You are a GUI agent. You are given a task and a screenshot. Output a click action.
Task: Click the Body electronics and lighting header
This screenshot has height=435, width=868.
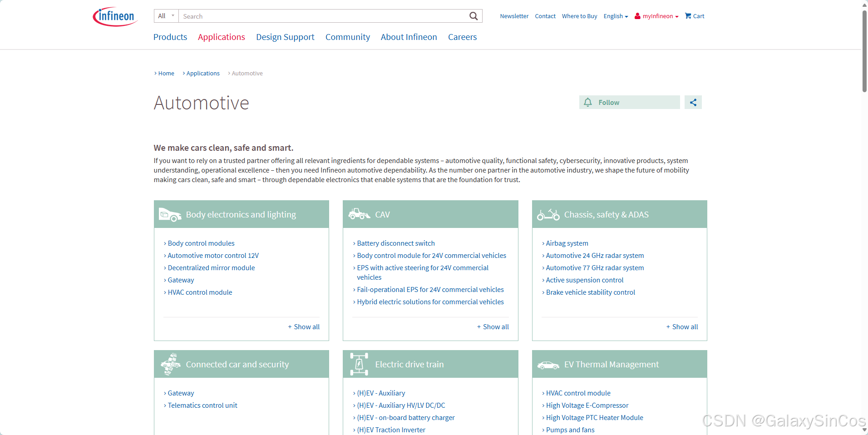pyautogui.click(x=241, y=214)
